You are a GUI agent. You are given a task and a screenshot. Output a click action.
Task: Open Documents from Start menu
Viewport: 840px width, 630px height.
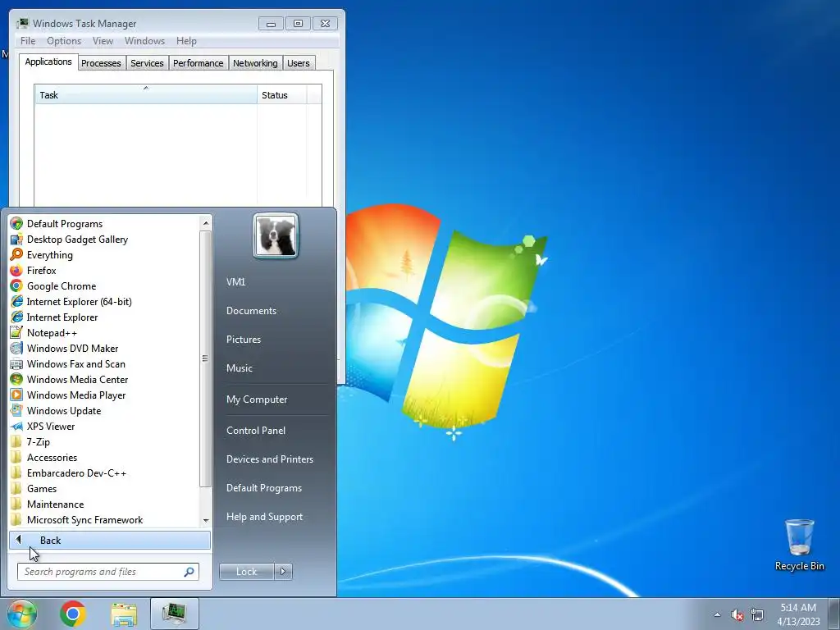point(251,311)
